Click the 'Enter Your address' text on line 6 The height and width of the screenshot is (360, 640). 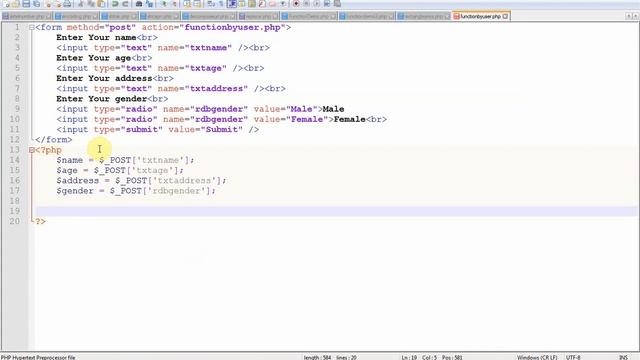click(104, 78)
